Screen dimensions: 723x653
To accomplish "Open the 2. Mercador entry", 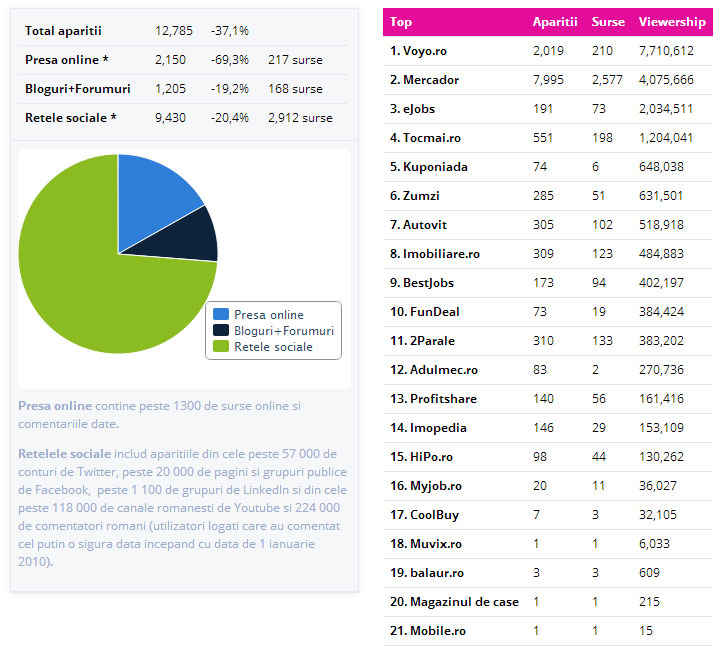I will point(424,80).
